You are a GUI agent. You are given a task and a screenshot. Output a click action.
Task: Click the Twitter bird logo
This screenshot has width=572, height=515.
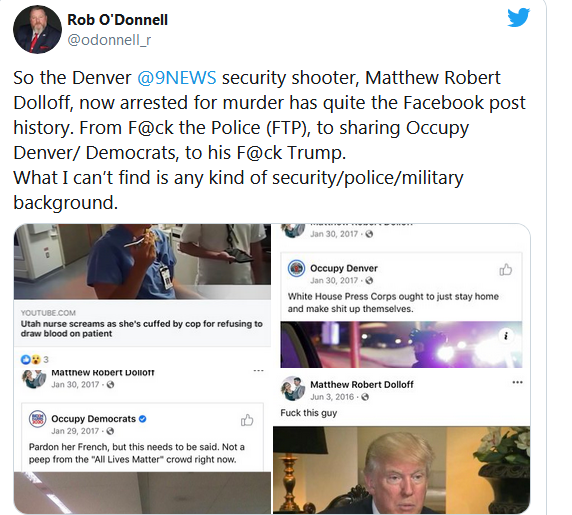(x=518, y=18)
